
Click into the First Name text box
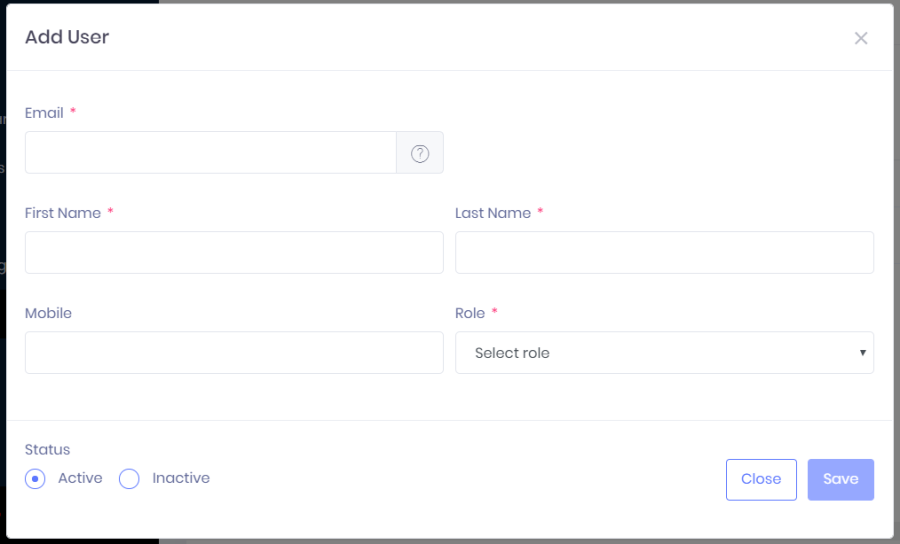[x=234, y=253]
